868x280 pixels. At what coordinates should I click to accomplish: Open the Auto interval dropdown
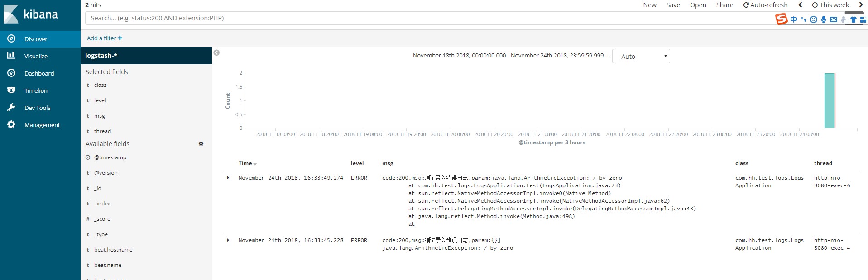(641, 56)
